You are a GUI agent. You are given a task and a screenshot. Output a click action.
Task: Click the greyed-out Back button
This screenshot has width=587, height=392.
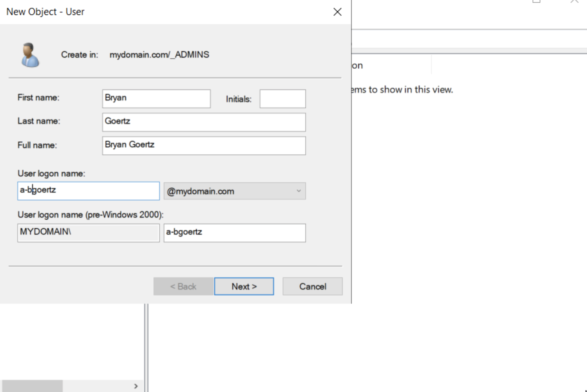click(x=183, y=286)
